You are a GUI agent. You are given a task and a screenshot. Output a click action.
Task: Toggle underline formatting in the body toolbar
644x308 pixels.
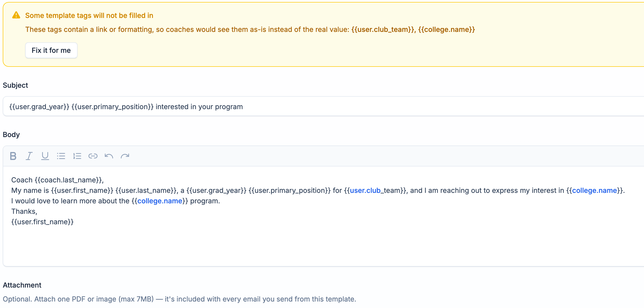[45, 156]
